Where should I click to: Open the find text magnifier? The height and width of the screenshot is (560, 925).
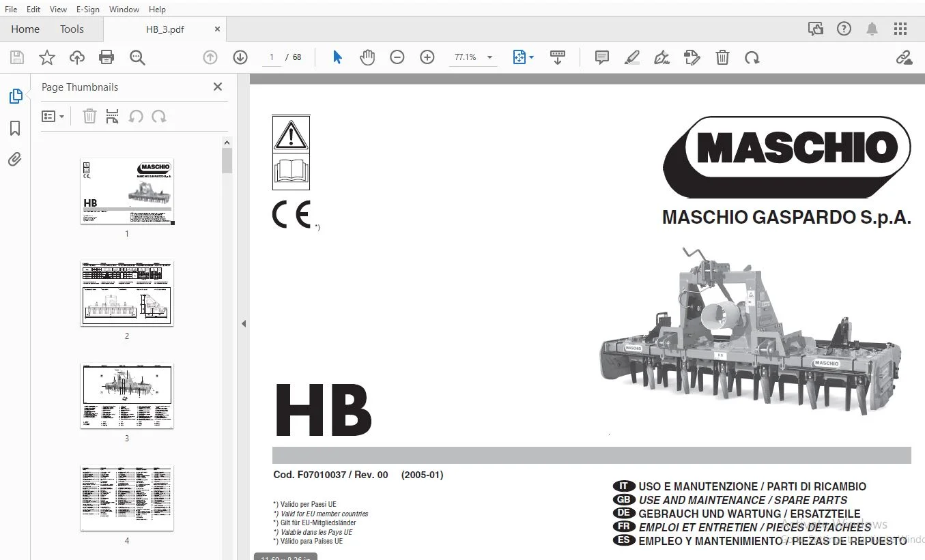click(x=137, y=57)
